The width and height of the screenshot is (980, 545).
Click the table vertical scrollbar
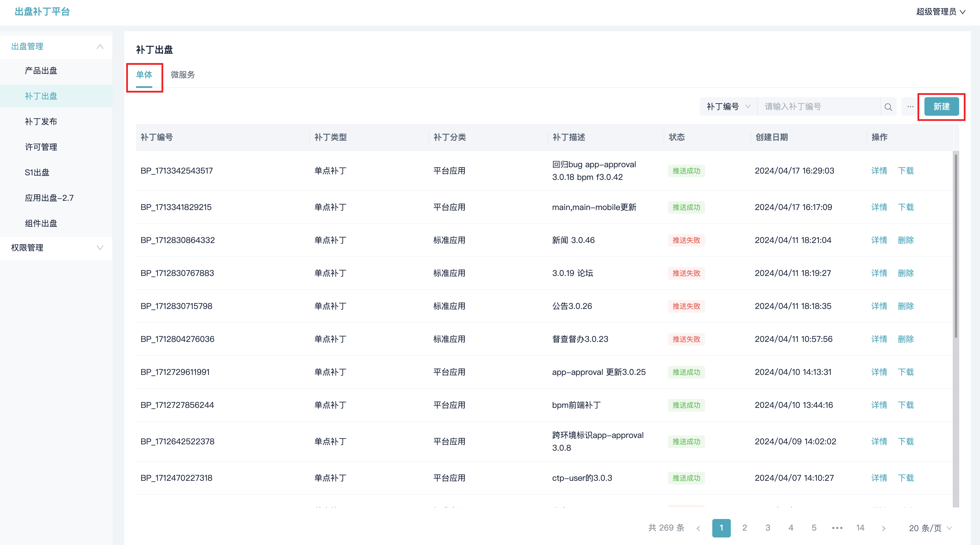coord(956,246)
